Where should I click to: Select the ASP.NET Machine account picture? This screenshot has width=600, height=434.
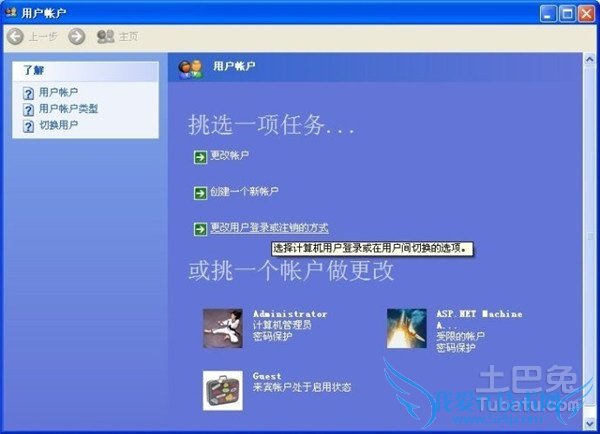coord(406,328)
